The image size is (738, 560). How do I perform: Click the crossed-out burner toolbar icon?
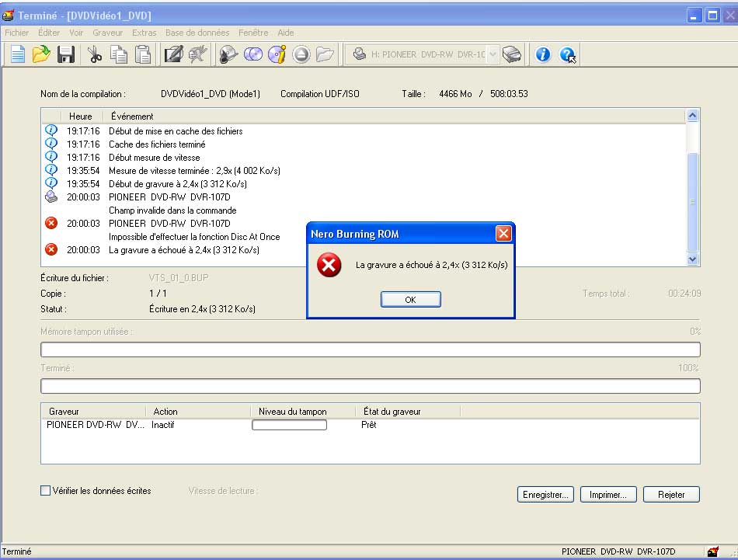click(197, 54)
